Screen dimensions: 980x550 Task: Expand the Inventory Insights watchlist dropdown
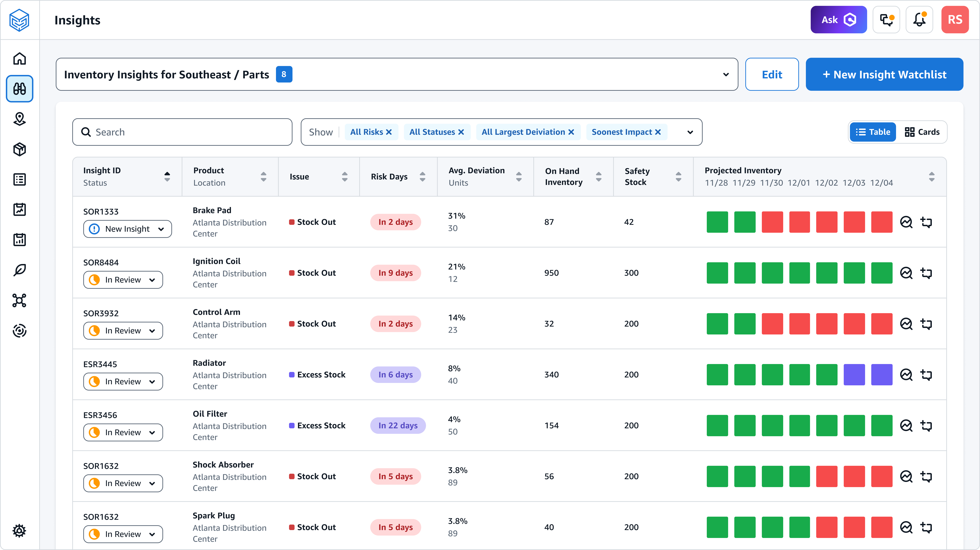click(726, 74)
